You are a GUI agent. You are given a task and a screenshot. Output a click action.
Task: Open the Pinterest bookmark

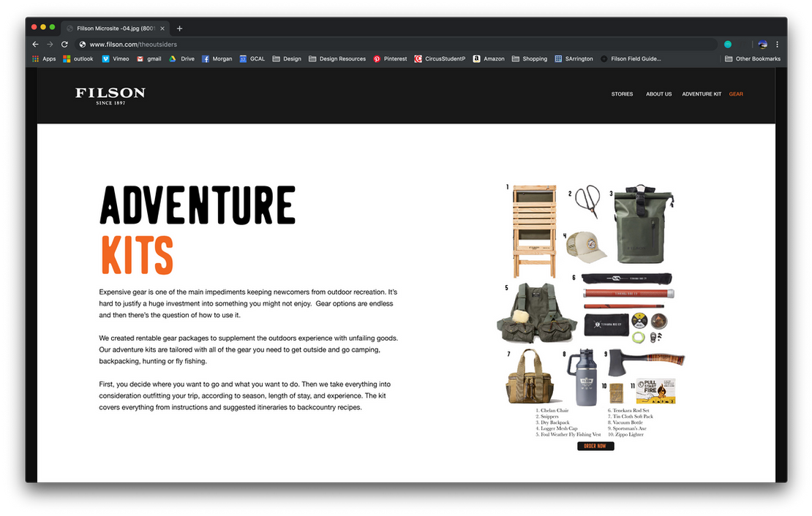[x=391, y=59]
